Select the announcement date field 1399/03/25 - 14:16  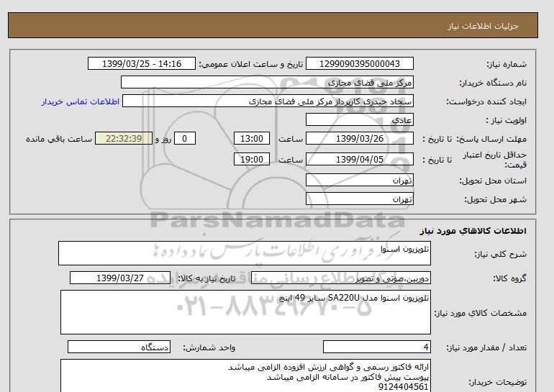(x=141, y=64)
